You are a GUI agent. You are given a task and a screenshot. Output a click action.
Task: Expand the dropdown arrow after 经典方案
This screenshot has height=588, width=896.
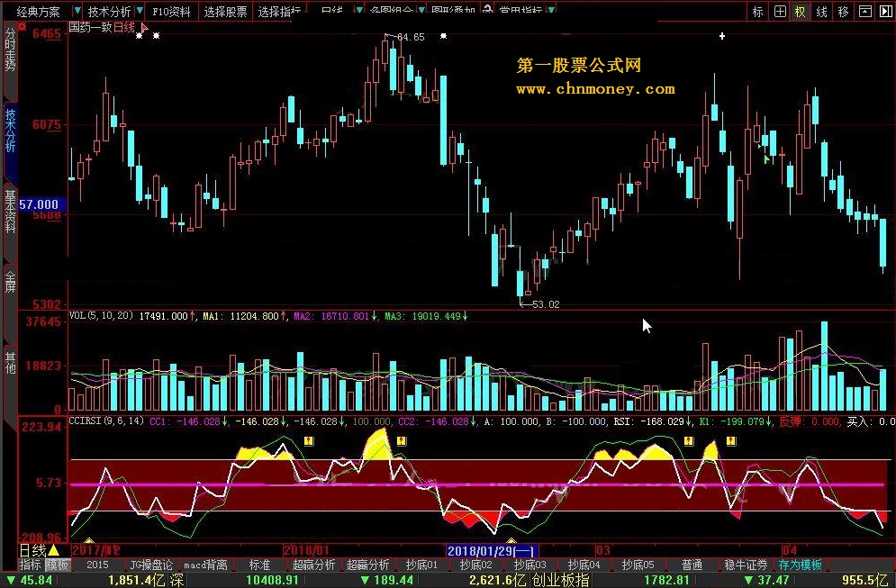77,10
